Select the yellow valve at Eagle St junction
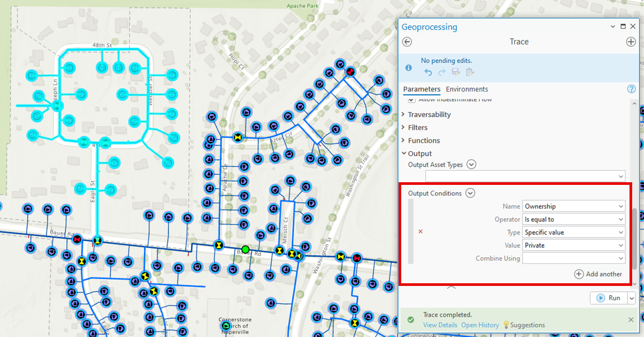 pos(97,240)
